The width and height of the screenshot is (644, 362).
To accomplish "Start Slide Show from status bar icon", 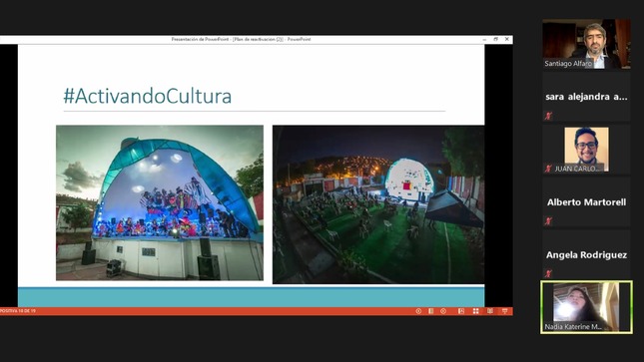I will 505,311.
